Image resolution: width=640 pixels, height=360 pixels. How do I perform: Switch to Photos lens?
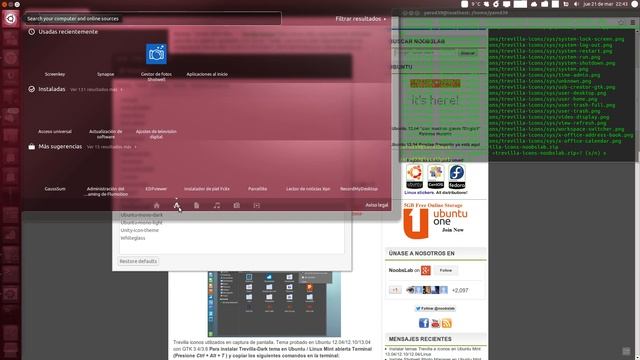pos(236,205)
